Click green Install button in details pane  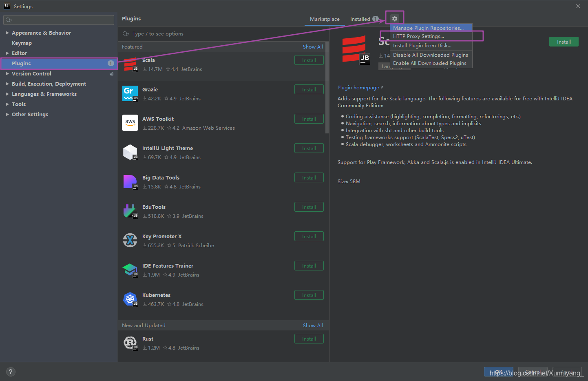point(564,42)
